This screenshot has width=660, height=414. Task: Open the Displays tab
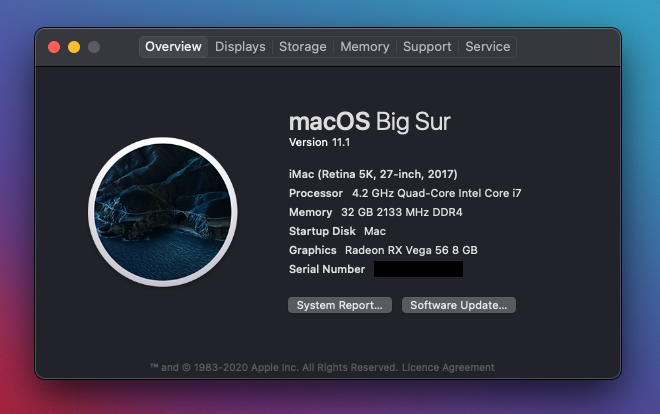coord(240,47)
